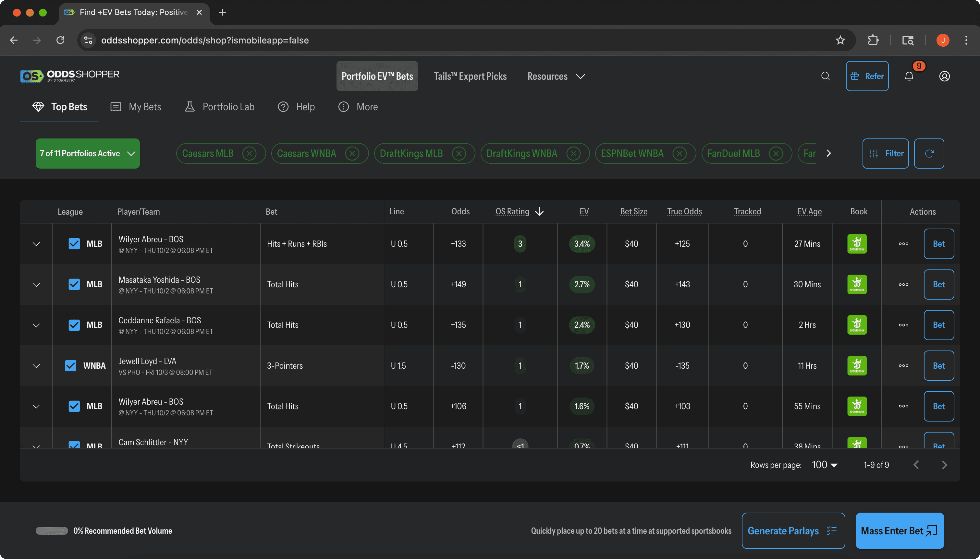Screen dimensions: 980x559
Task: Open the search magnifier icon
Action: pyautogui.click(x=825, y=76)
